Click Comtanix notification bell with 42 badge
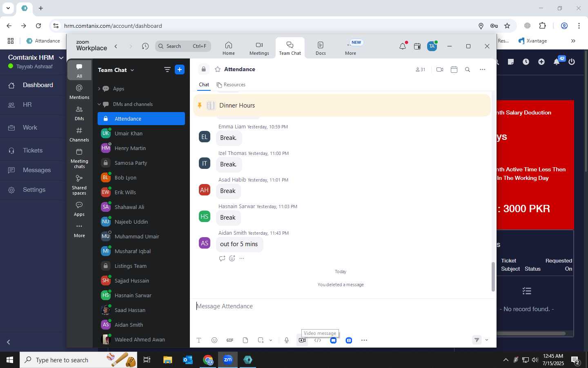This screenshot has height=368, width=588. (x=557, y=61)
